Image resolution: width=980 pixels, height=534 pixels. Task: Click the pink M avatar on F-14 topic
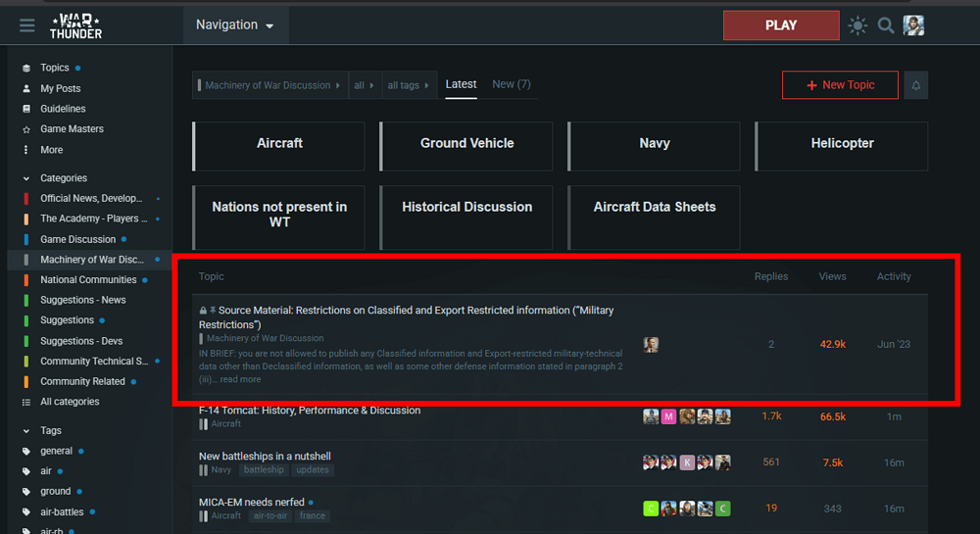pyautogui.click(x=668, y=416)
